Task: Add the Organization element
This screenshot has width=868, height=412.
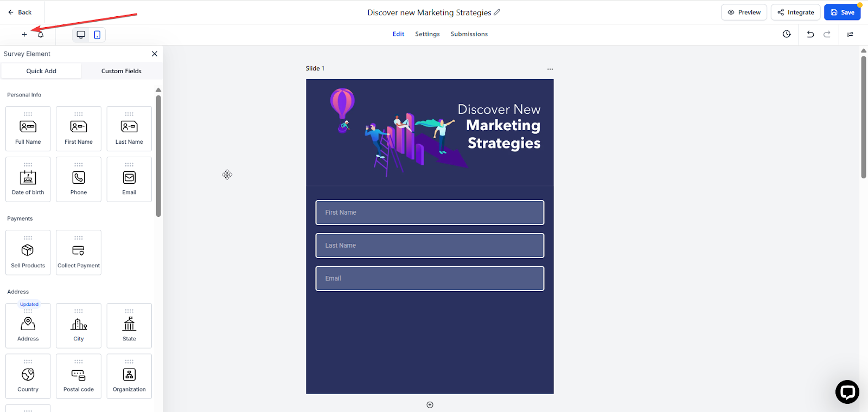Action: tap(129, 376)
